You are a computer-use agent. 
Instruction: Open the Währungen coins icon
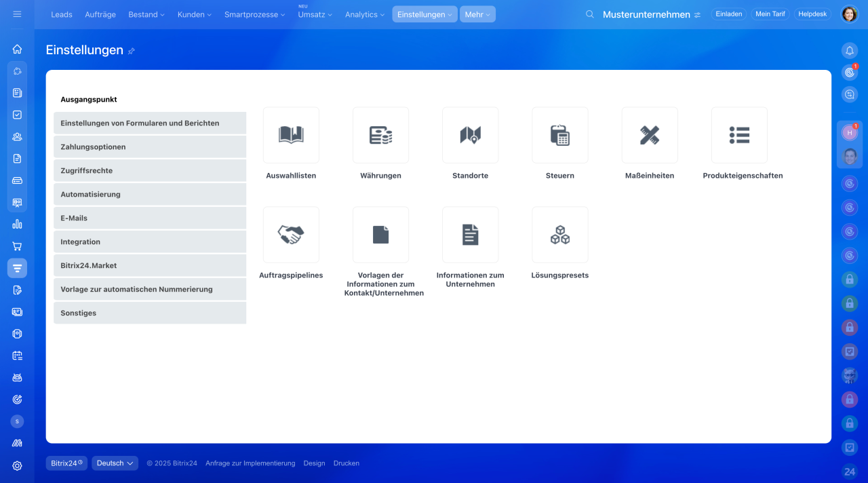(x=380, y=135)
